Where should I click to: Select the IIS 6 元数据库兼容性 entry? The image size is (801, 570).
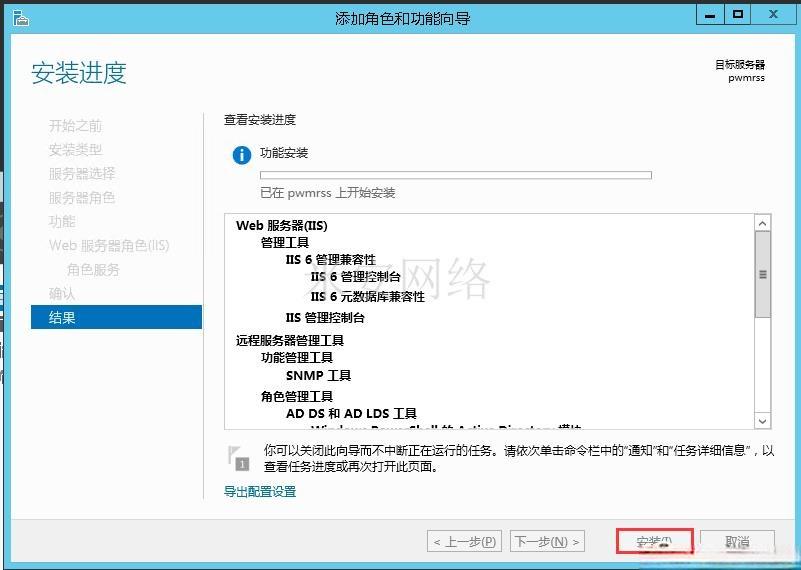pyautogui.click(x=368, y=297)
